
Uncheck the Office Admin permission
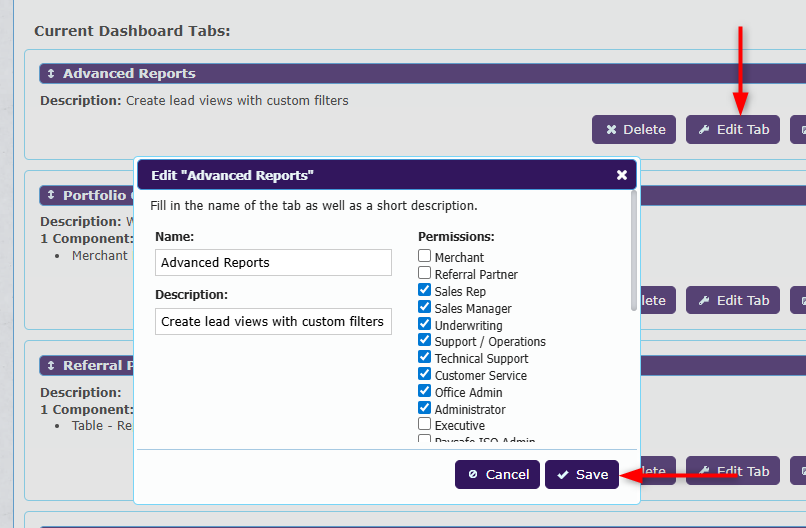425,392
